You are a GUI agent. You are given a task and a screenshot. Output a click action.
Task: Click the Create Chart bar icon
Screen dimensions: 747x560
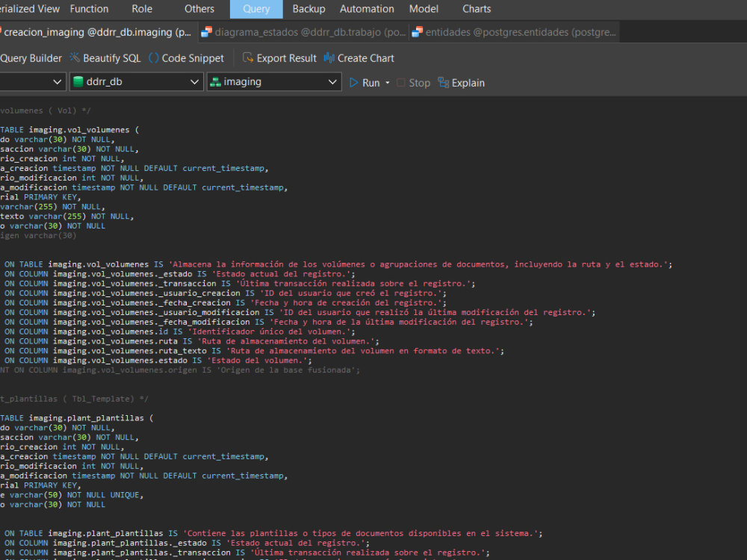[x=329, y=57]
